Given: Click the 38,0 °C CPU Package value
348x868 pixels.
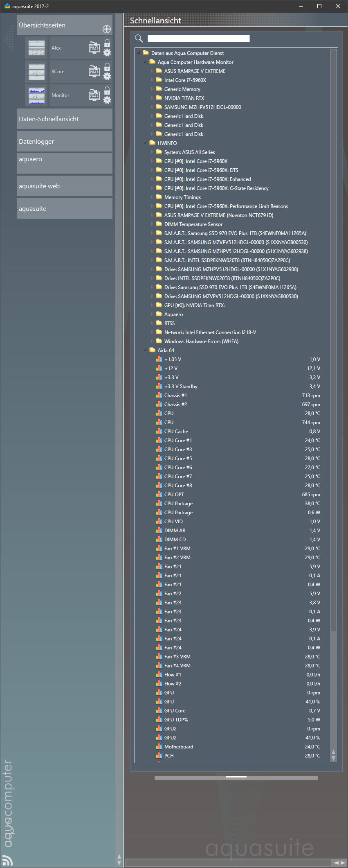Looking at the screenshot, I should point(312,503).
